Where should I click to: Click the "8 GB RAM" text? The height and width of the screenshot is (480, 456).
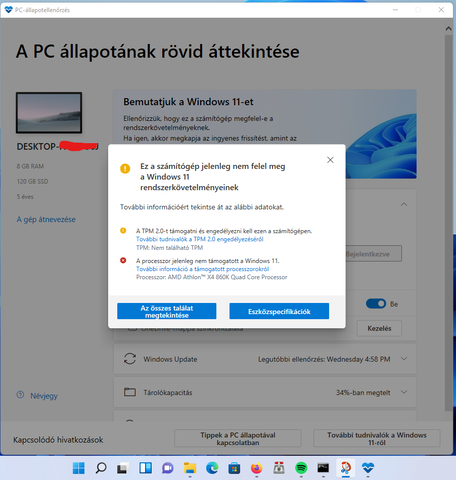coord(30,166)
